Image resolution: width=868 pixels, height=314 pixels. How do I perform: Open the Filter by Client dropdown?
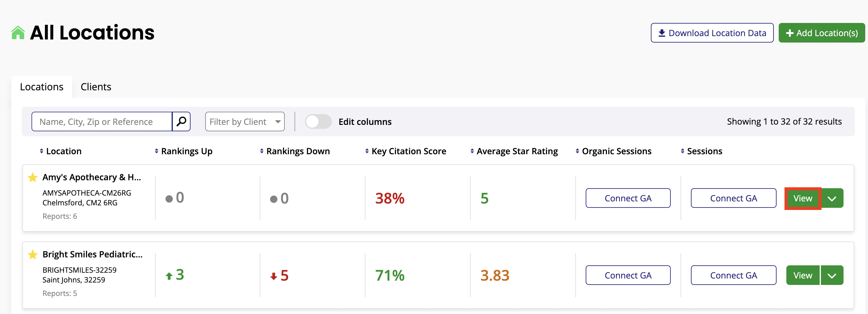coord(245,121)
